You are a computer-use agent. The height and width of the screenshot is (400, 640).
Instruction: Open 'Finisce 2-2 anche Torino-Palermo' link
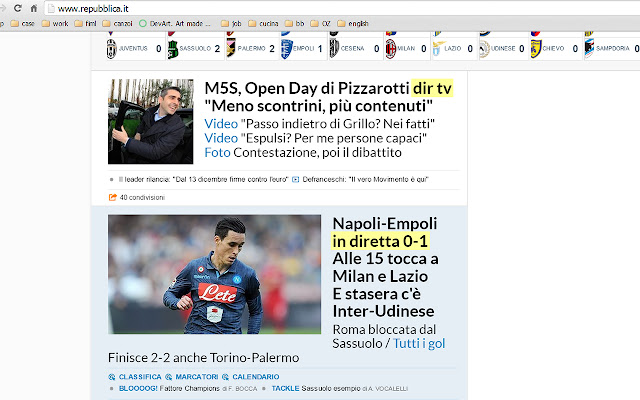pos(203,358)
